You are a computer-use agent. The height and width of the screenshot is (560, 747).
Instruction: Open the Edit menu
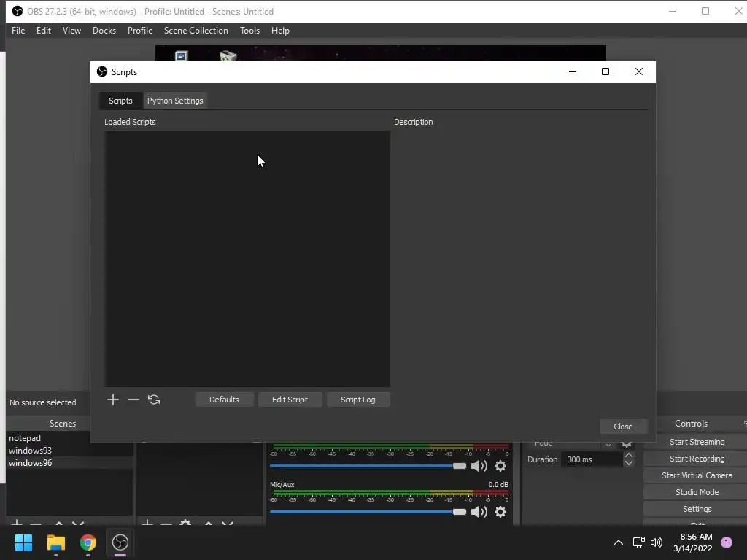coord(43,31)
